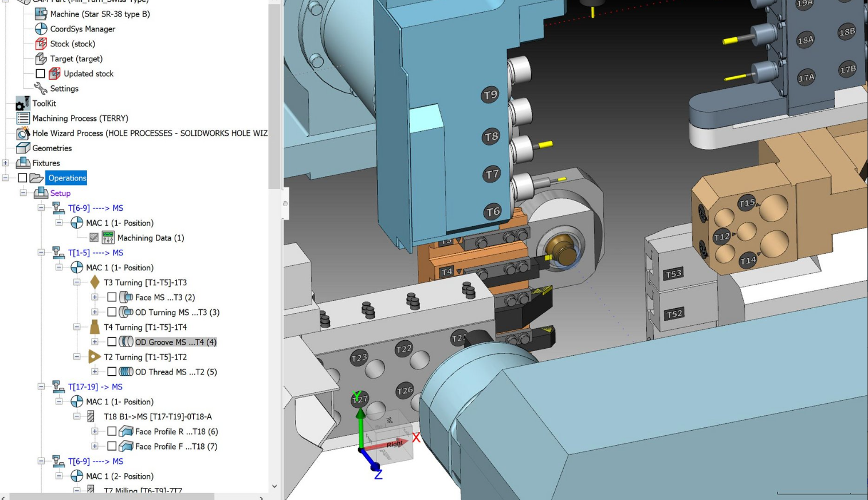Viewport: 868px width, 500px height.
Task: Open Settings via the wrench icon
Action: (x=41, y=88)
